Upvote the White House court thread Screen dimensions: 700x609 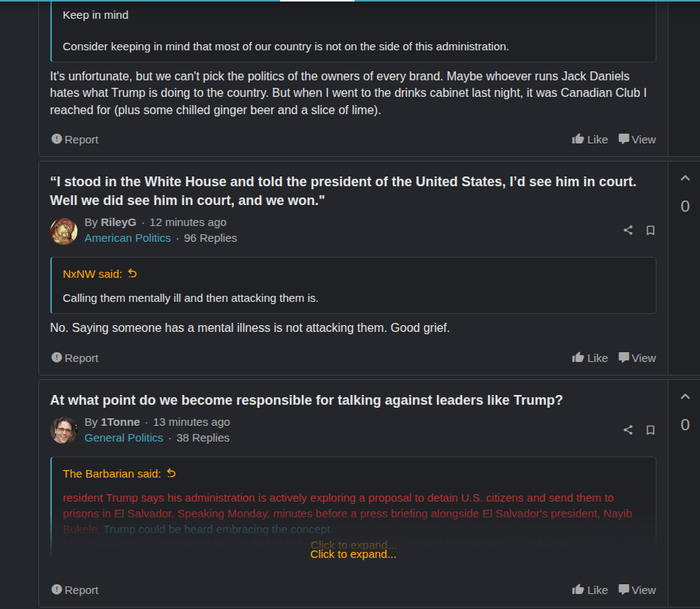click(685, 179)
